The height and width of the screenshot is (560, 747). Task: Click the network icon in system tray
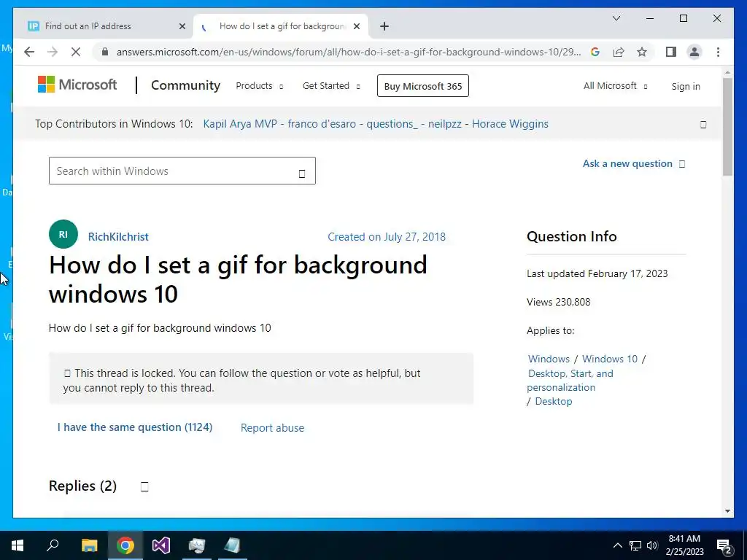point(635,545)
